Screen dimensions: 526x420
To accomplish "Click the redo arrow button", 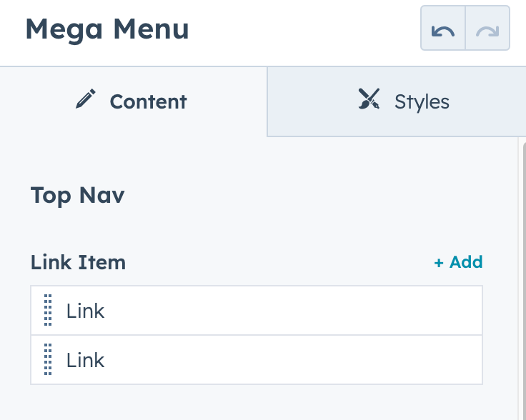I will 487,29.
